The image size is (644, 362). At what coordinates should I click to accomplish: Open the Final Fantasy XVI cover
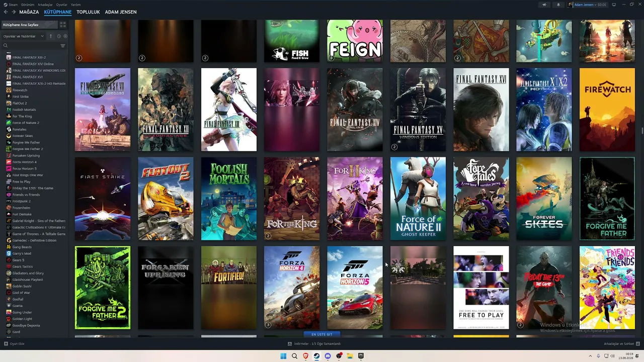tap(481, 110)
